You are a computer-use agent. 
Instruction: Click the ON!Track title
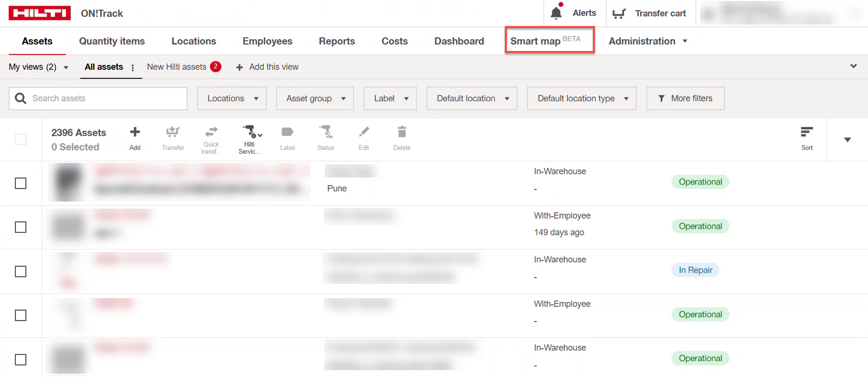[102, 14]
